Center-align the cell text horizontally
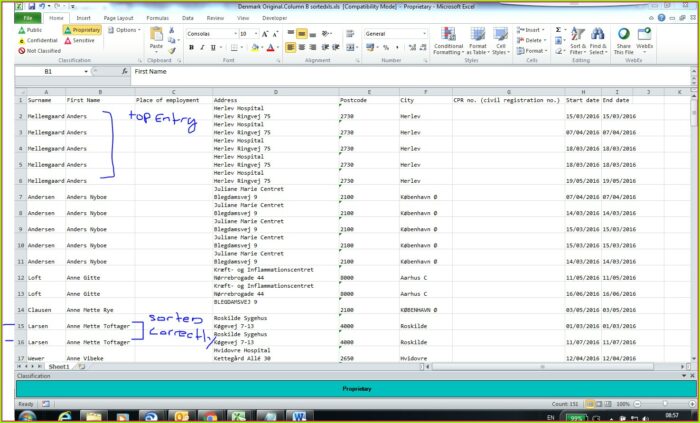 click(x=301, y=47)
